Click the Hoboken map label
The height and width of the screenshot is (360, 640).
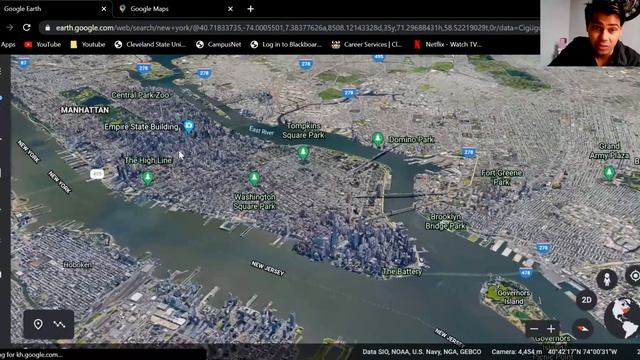tap(78, 265)
